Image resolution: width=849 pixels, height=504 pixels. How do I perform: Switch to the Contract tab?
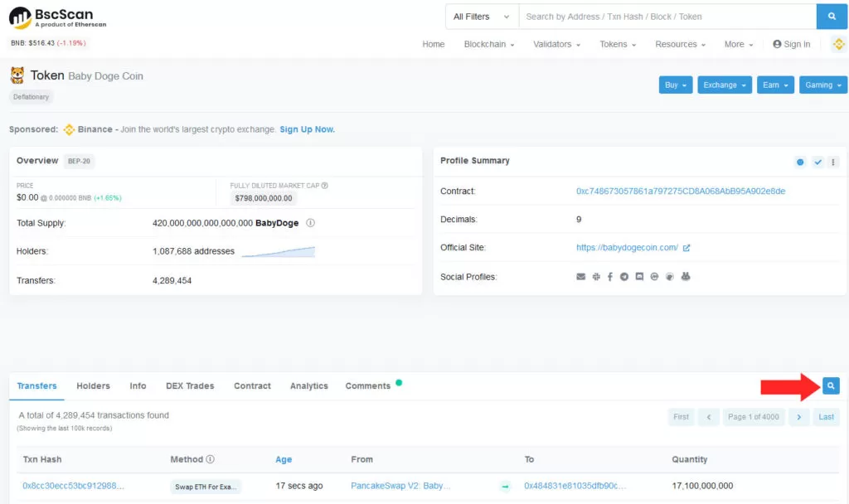252,386
